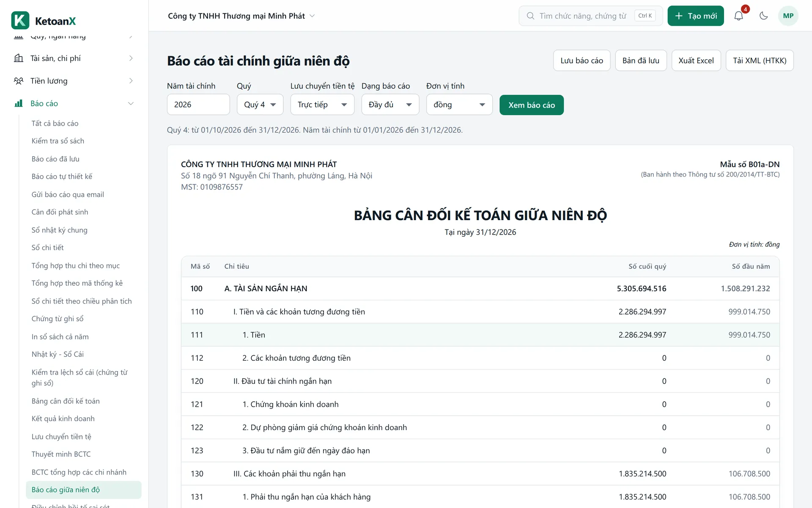Click Lưu báo cáo button
This screenshot has width=812, height=508.
(582, 61)
